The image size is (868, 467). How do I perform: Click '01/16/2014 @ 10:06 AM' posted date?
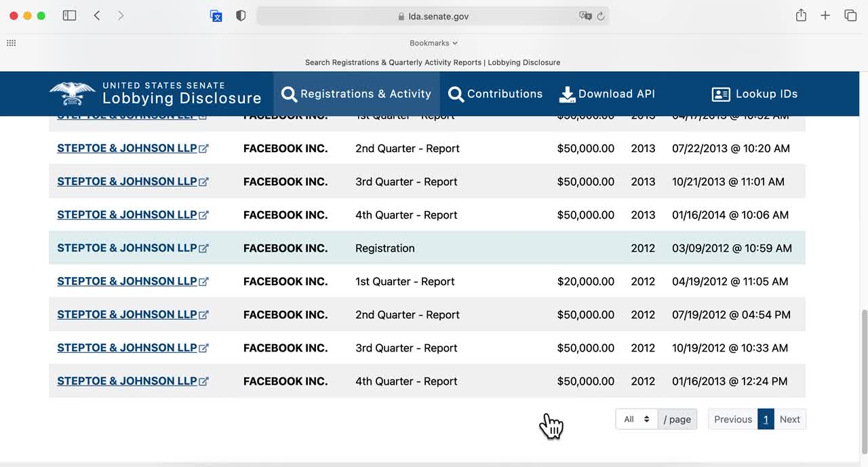[x=730, y=214]
